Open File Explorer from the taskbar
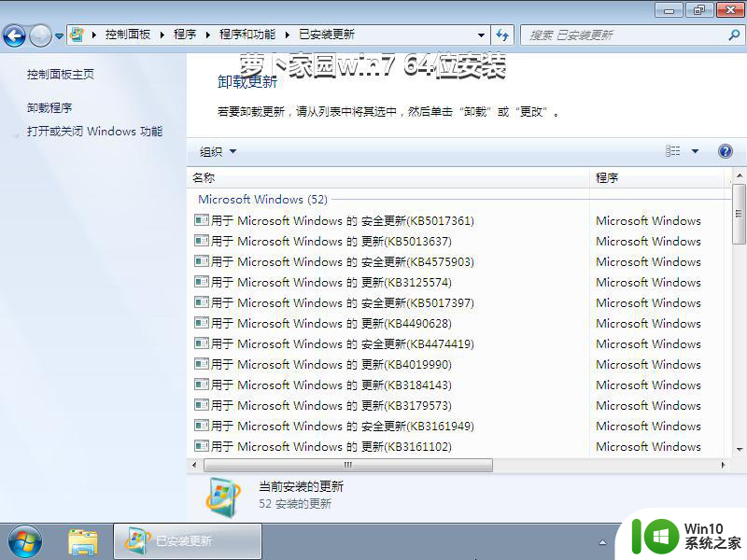The image size is (747, 560). [x=83, y=541]
